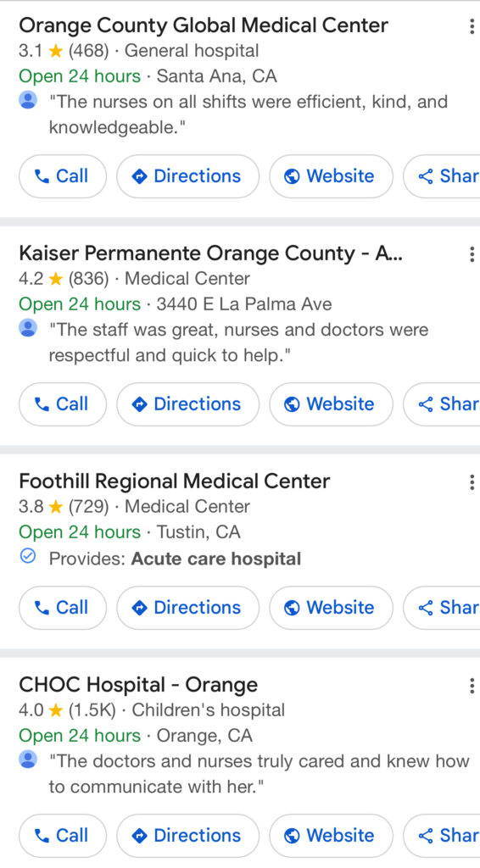Open three-dot menu for Foothill Regional Medical Center

[472, 482]
